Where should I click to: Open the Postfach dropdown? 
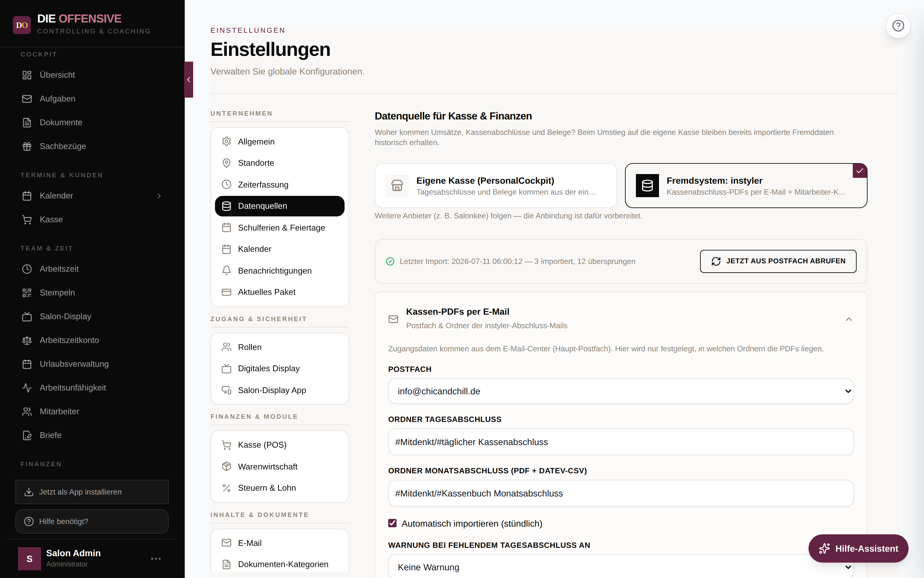(x=620, y=391)
